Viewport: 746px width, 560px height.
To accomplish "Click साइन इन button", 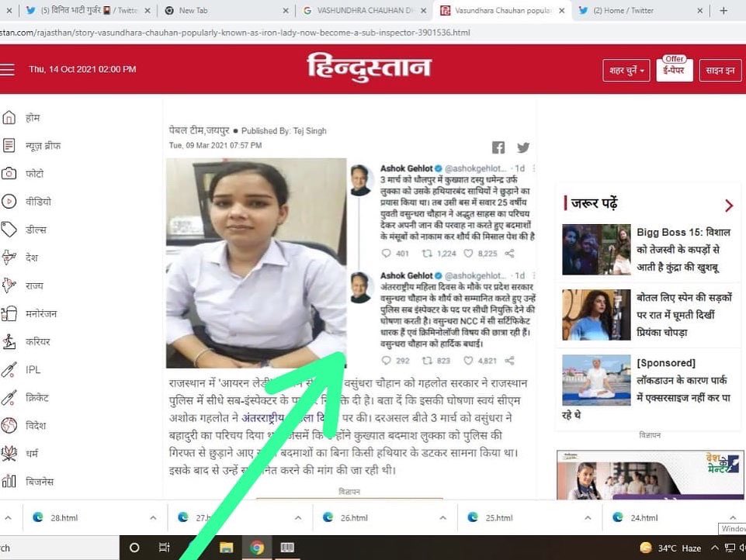I will tap(720, 71).
